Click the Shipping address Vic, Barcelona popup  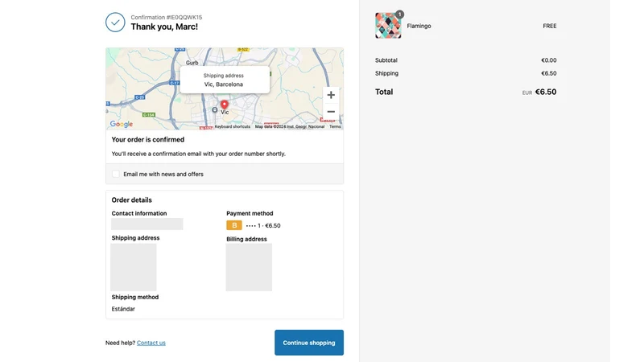click(225, 80)
